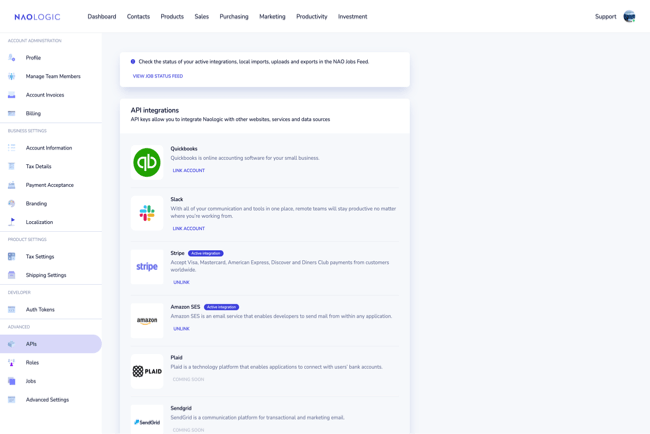
Task: Click the Naologic logo
Action: pos(37,17)
